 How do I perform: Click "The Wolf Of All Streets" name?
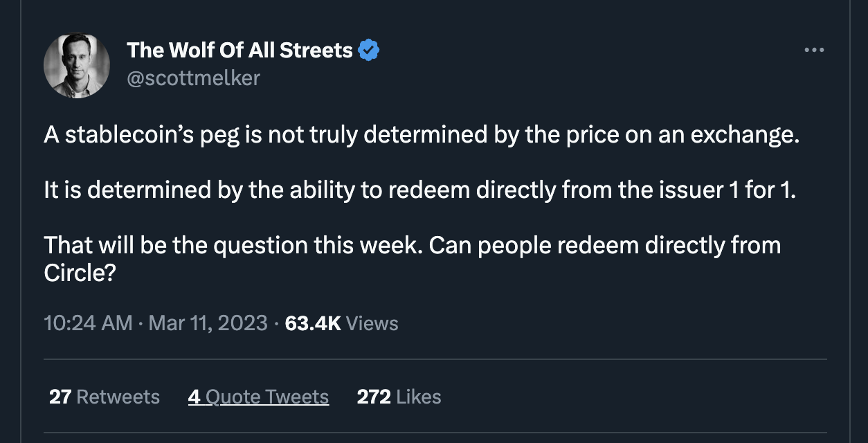[239, 50]
